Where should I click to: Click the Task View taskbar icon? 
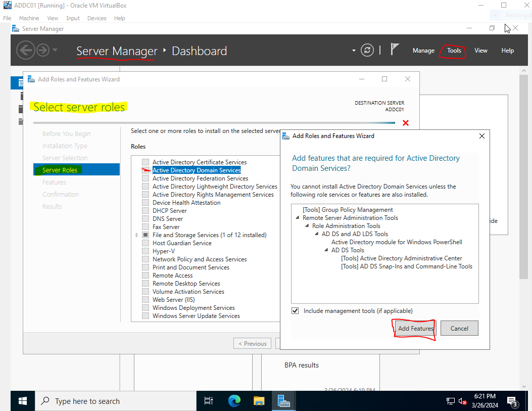tap(208, 401)
